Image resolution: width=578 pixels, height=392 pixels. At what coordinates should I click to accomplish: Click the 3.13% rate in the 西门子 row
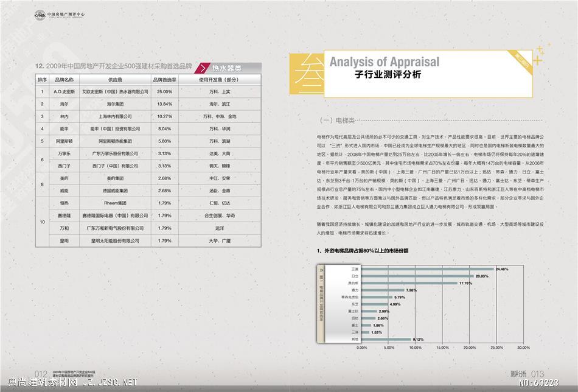(164, 166)
